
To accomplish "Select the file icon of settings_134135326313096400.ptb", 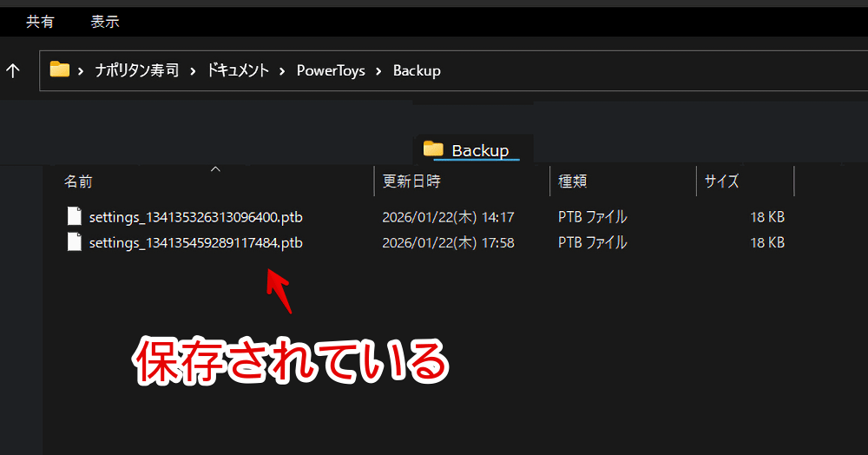I will [75, 217].
